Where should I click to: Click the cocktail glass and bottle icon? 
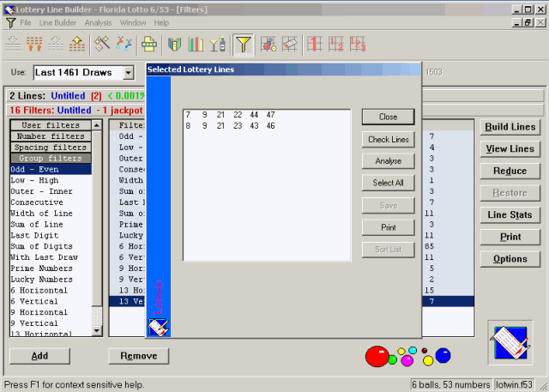click(217, 45)
